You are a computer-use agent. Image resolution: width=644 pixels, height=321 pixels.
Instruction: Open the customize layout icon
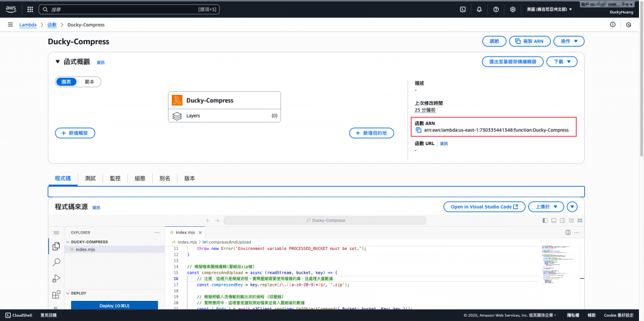pos(571,220)
